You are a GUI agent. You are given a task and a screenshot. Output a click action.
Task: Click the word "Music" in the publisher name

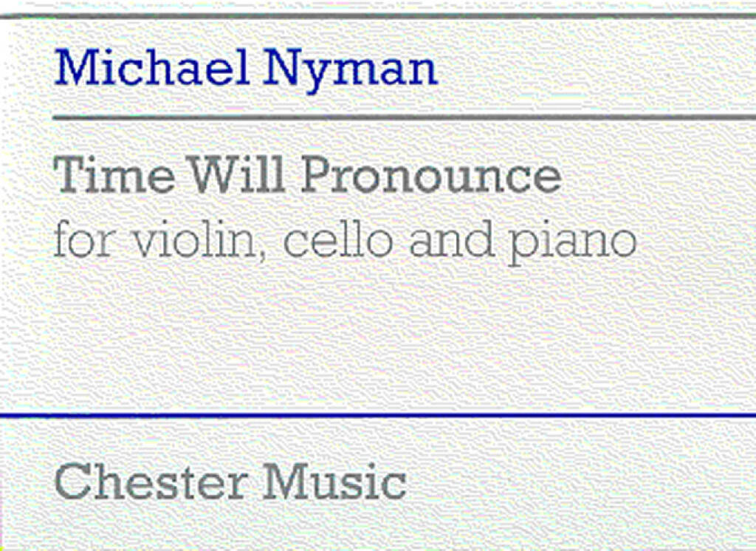(x=336, y=482)
